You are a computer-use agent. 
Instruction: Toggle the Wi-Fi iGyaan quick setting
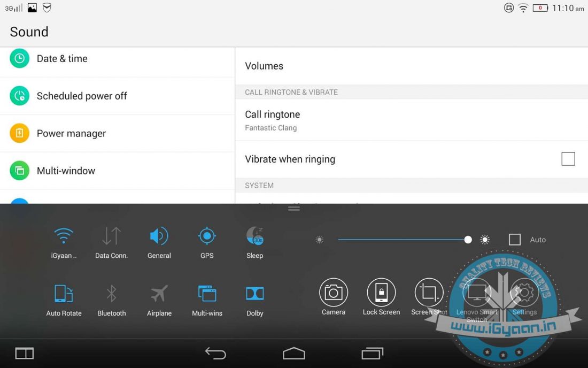point(64,236)
